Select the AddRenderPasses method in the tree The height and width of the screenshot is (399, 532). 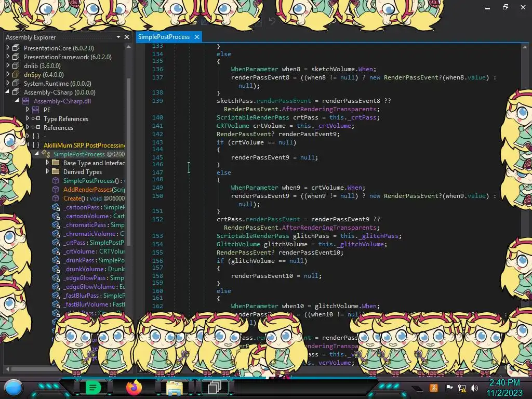click(x=94, y=189)
